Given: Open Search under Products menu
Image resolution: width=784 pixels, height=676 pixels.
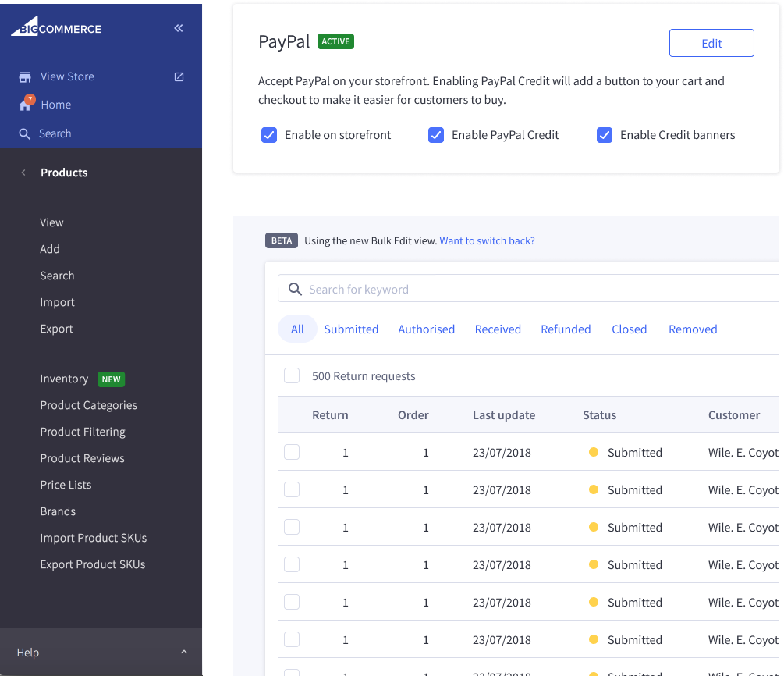Looking at the screenshot, I should click(57, 276).
